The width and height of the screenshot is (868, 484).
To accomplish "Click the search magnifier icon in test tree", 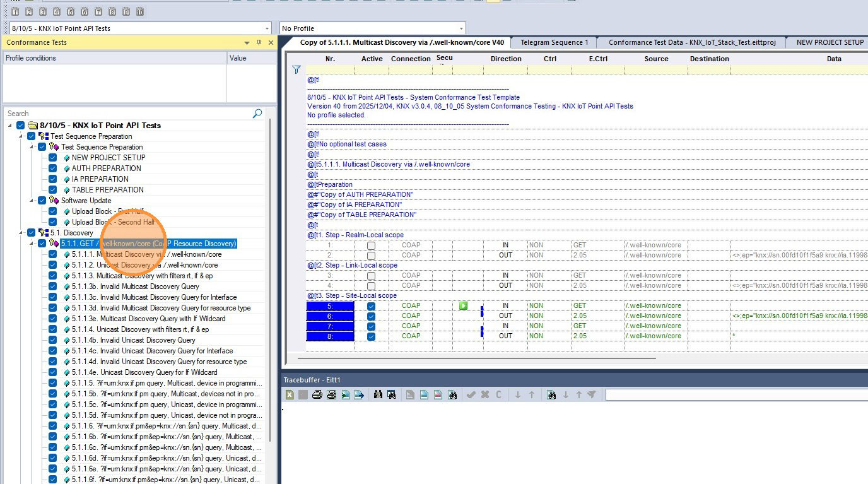I will 257,114.
